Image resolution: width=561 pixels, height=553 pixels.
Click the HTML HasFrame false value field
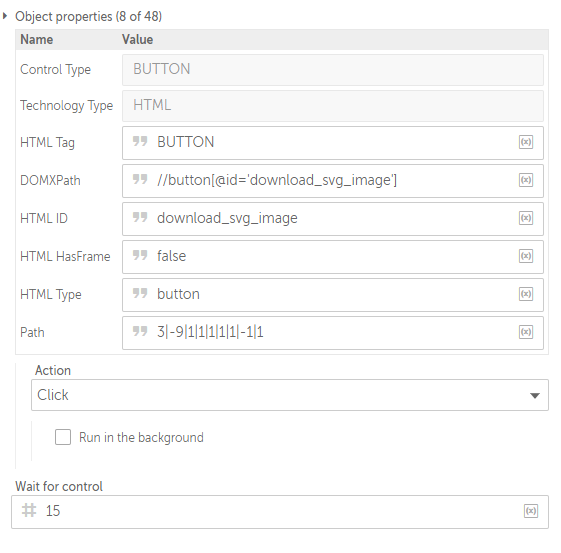(333, 257)
